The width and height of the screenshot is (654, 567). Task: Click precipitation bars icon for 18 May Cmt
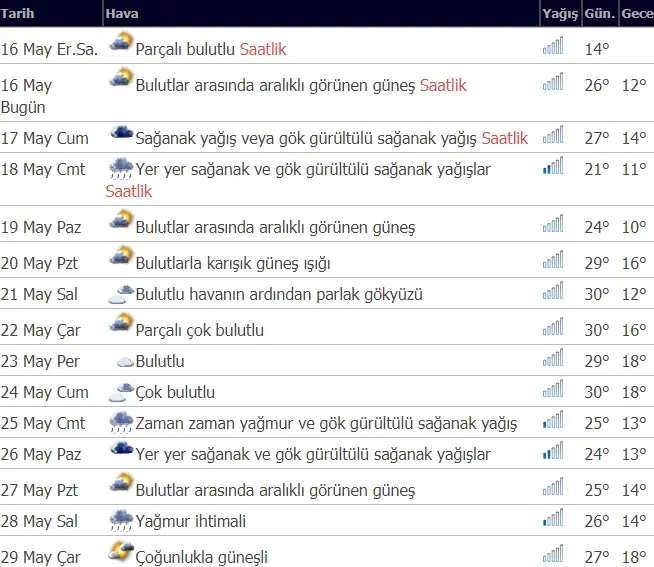(x=553, y=165)
